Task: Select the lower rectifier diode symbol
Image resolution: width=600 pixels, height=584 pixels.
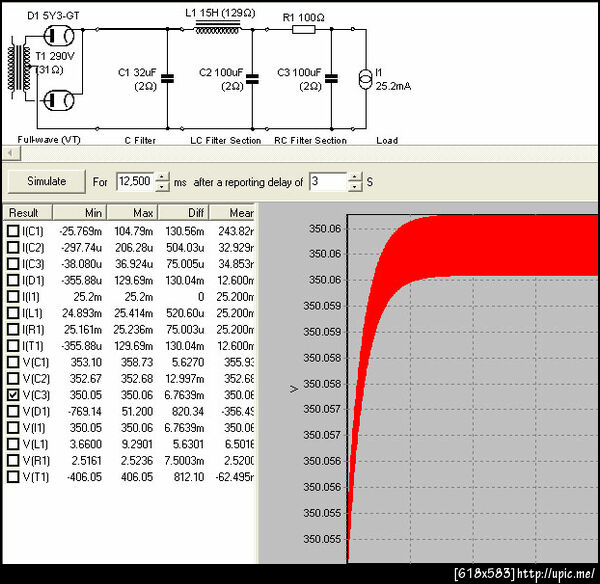Action: pyautogui.click(x=59, y=101)
